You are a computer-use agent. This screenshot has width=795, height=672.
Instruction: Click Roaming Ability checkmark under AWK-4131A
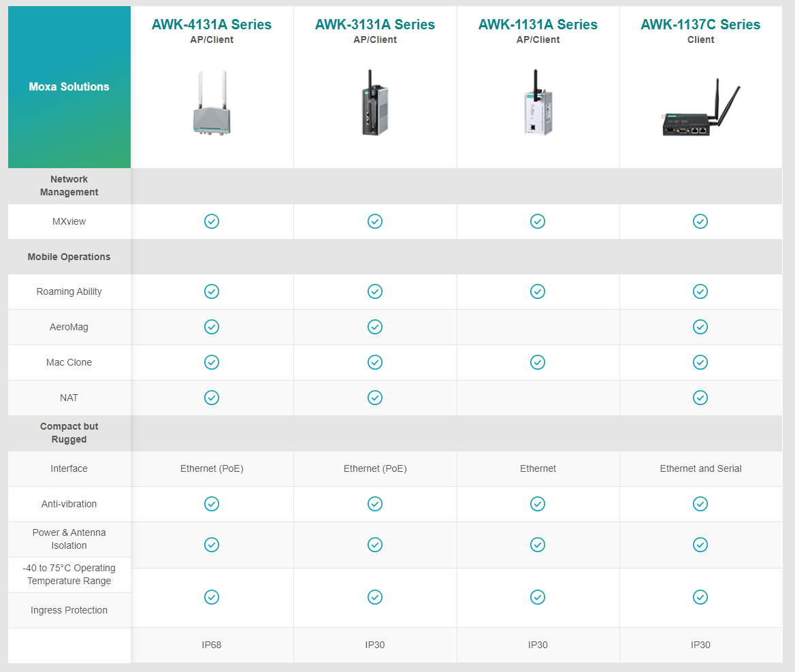(212, 291)
